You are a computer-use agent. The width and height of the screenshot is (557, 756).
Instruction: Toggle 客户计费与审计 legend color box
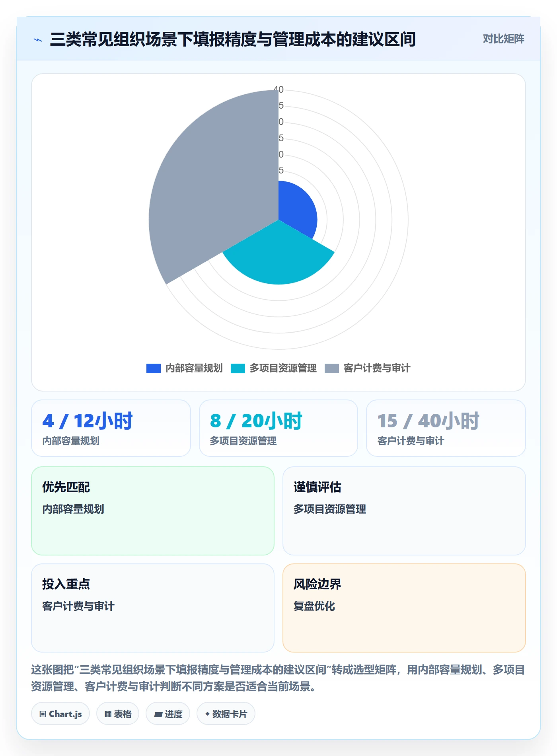click(x=332, y=368)
